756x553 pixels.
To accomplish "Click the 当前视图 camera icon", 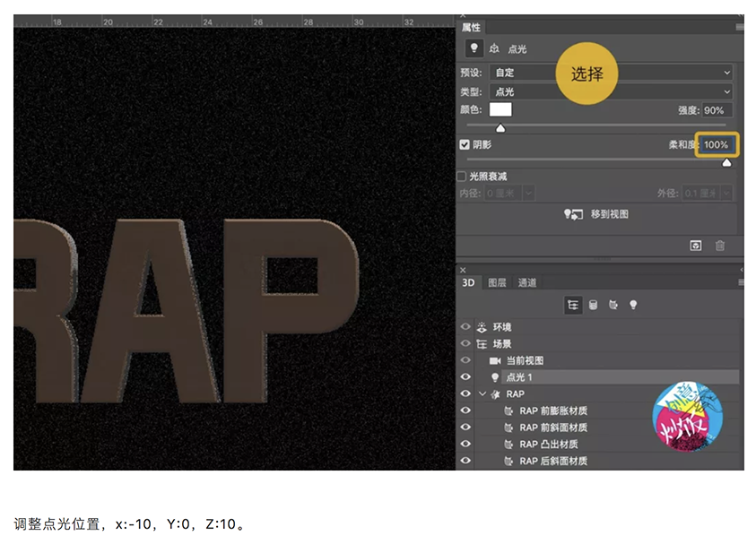I will (x=495, y=361).
